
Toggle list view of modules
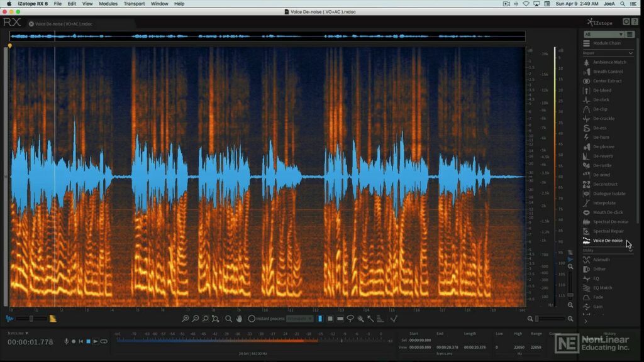(x=630, y=34)
